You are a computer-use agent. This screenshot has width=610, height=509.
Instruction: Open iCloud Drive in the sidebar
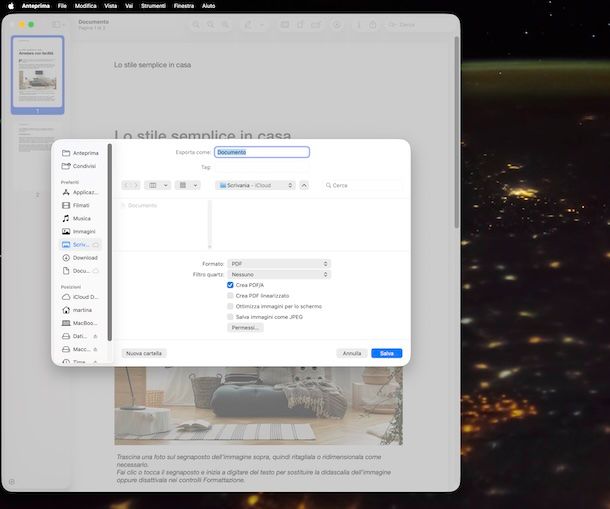point(80,297)
